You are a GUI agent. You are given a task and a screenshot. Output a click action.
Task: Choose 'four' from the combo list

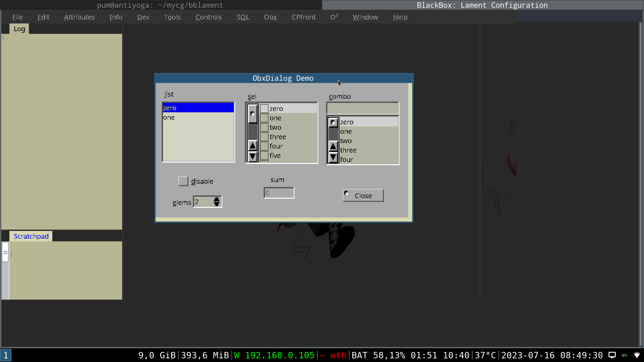click(x=346, y=160)
